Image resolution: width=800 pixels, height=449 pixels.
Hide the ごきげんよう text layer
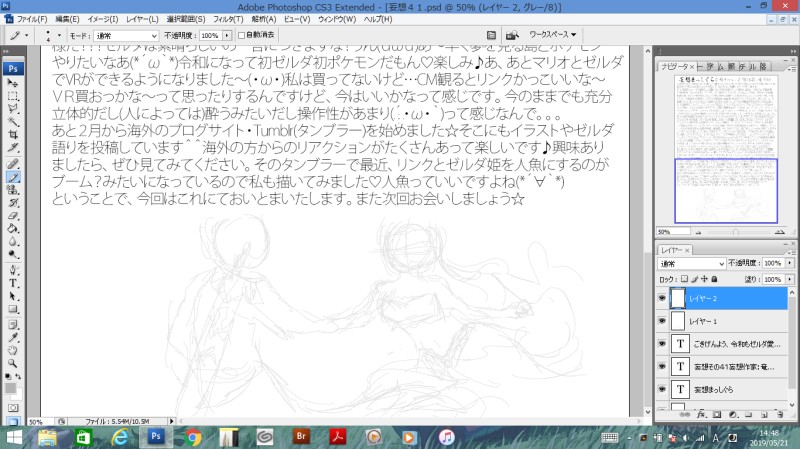pyautogui.click(x=662, y=344)
